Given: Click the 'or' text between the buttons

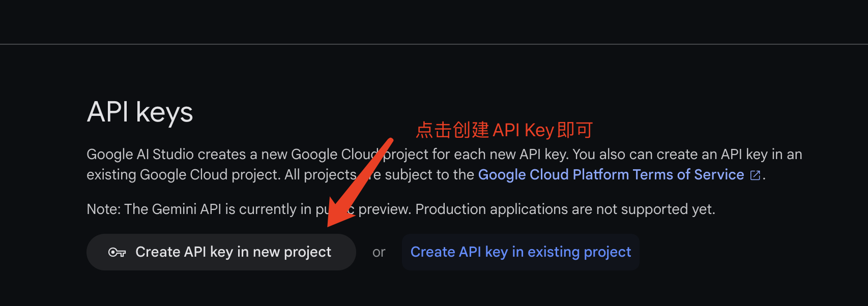Looking at the screenshot, I should point(379,252).
